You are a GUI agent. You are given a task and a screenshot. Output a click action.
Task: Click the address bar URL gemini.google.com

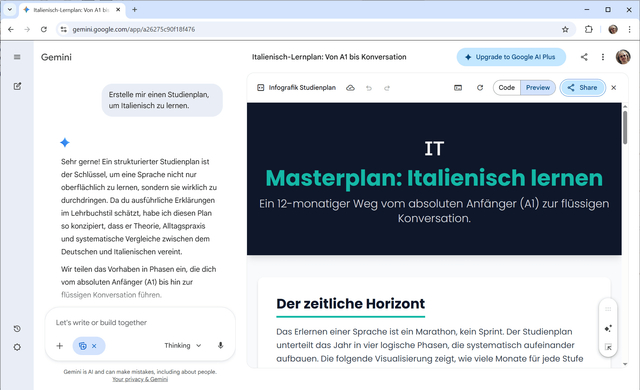tap(133, 29)
